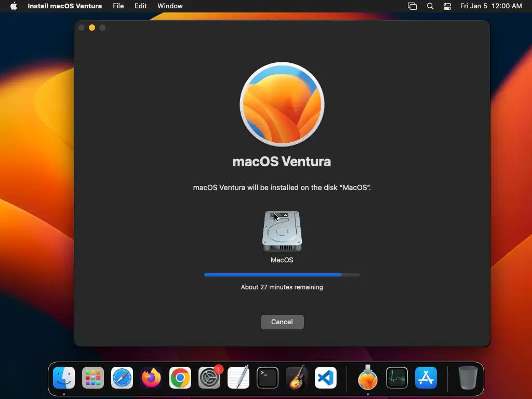Image resolution: width=532 pixels, height=399 pixels.
Task: Cancel the macOS Ventura installation
Action: pos(282,322)
